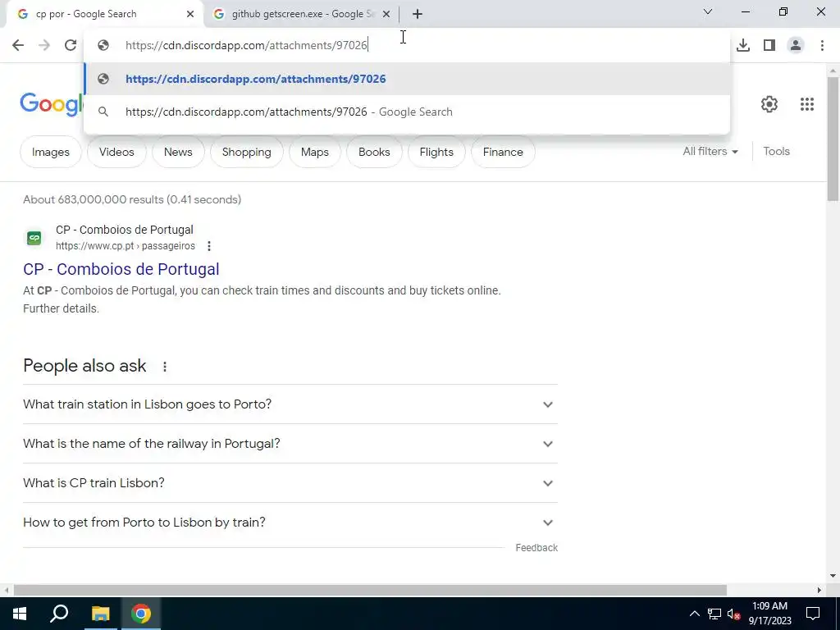The height and width of the screenshot is (630, 840).
Task: Show hidden system tray icons
Action: [694, 614]
